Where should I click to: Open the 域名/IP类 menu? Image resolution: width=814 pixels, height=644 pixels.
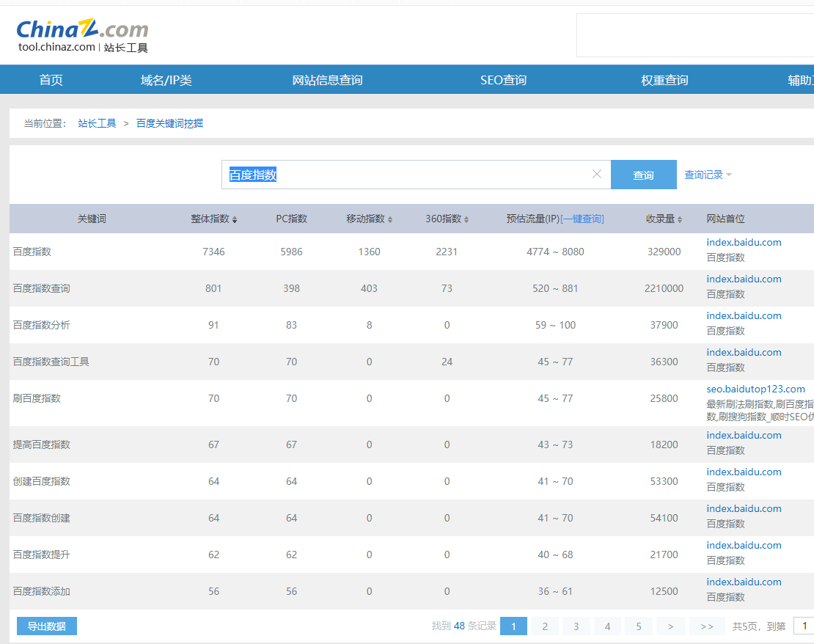pyautogui.click(x=166, y=80)
